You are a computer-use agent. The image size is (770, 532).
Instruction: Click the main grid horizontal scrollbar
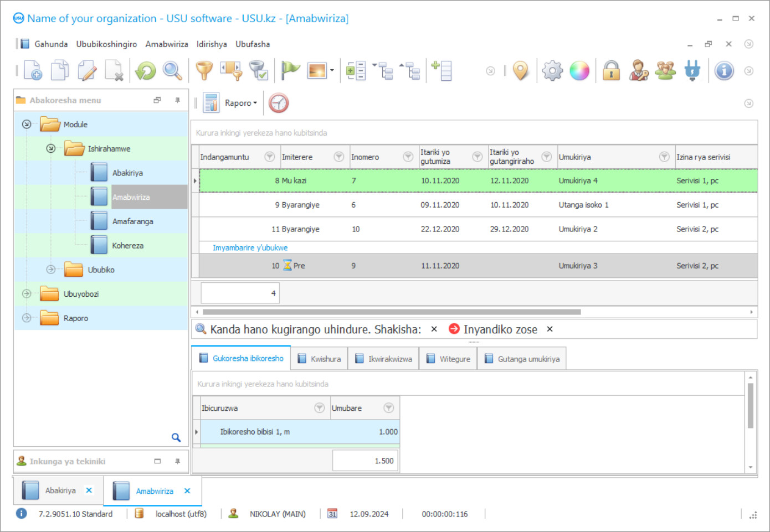tap(392, 312)
